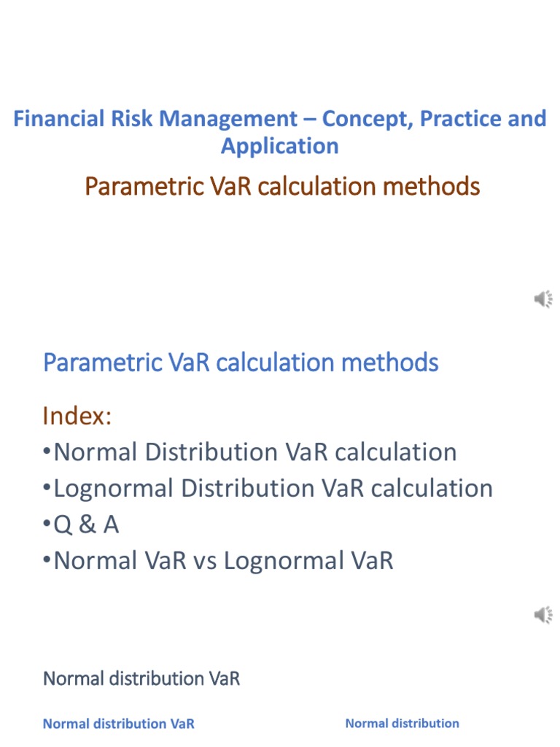Click the blue bold Normal distribution VaR subheading

tap(119, 724)
